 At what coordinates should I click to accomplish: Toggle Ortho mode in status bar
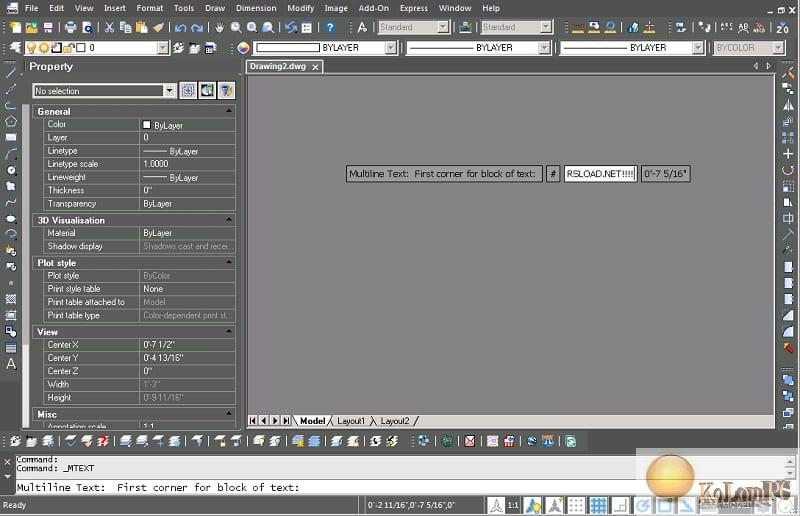(620, 505)
